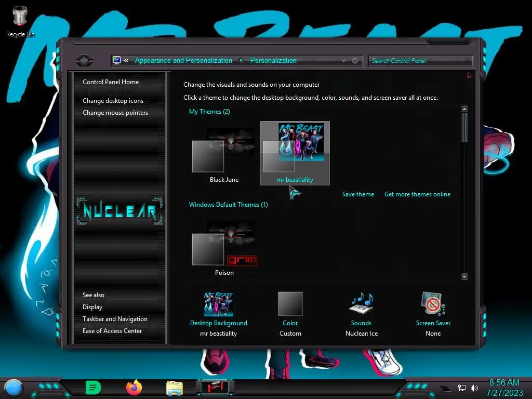Screen dimensions: 532x399
Task: Click the search magnifier icon
Action: click(468, 60)
